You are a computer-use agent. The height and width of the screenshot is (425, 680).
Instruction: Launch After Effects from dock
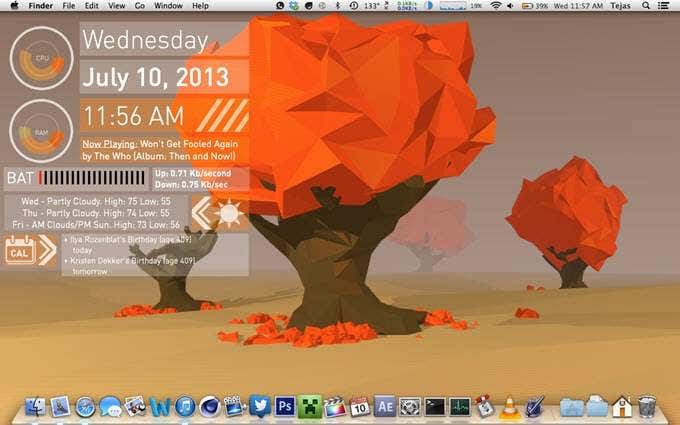click(385, 407)
